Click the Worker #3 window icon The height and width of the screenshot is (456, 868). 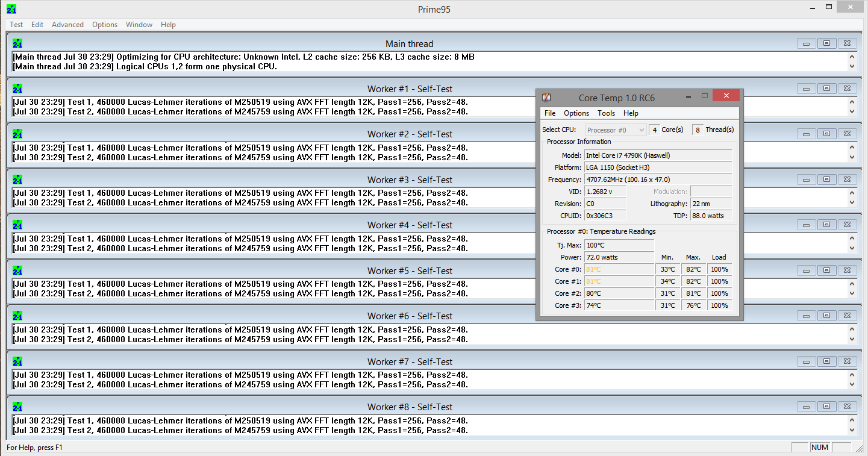pyautogui.click(x=17, y=180)
